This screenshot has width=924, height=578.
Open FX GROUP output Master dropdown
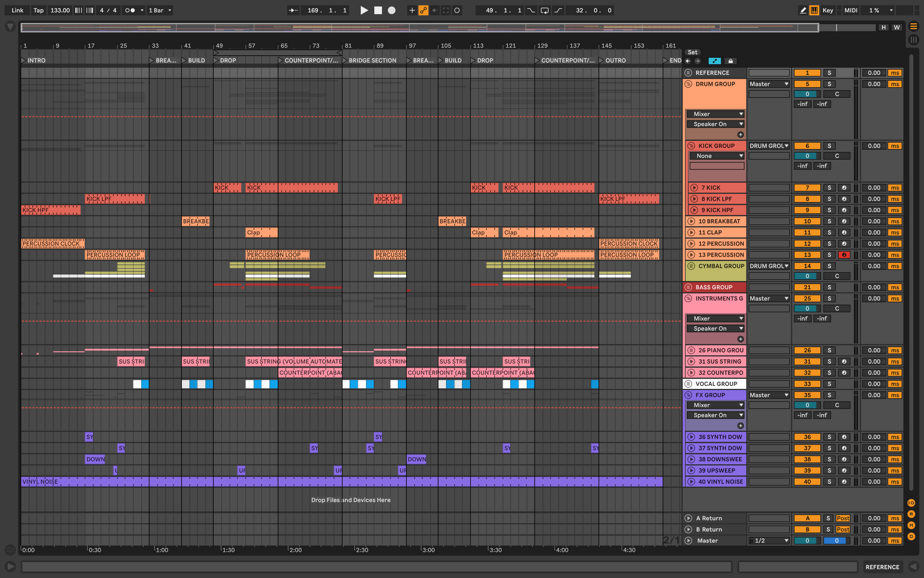768,395
